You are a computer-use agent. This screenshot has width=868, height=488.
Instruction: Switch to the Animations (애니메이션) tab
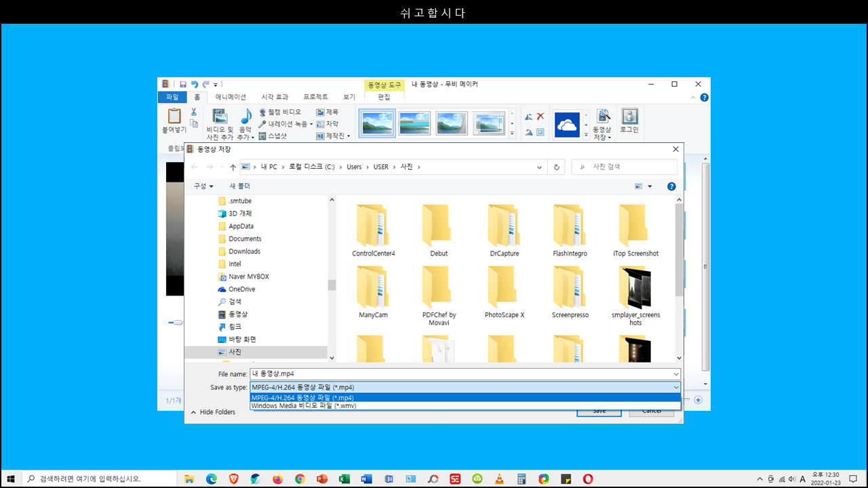click(231, 97)
